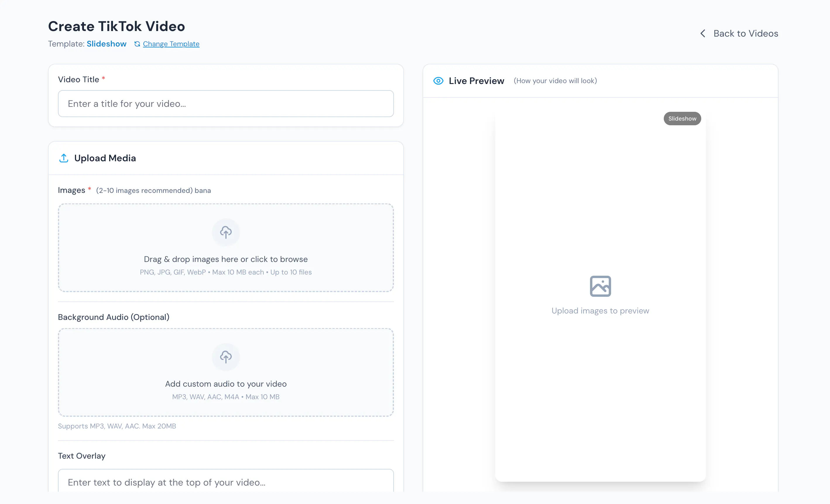This screenshot has width=830, height=504.
Task: Click the 'Text Overlay' label
Action: [x=82, y=456]
